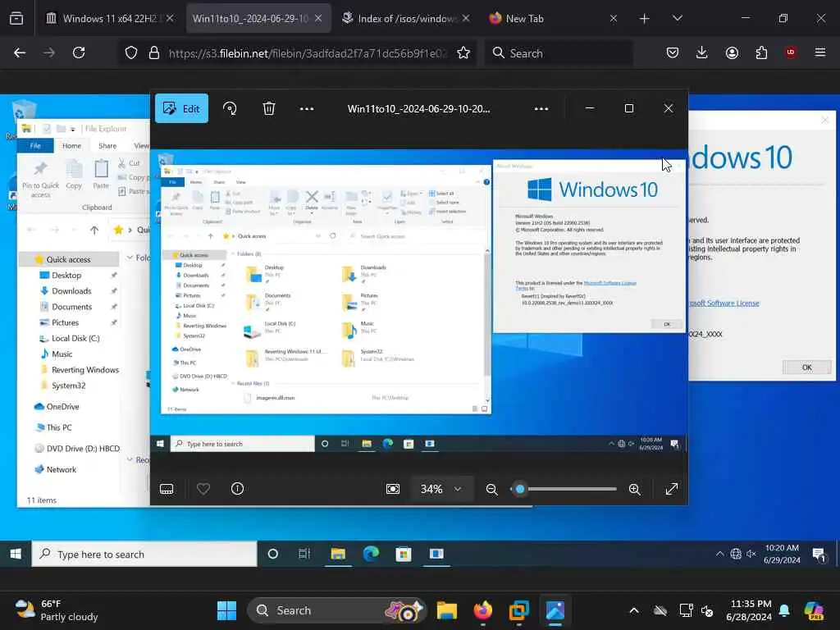Click the up arrow in File Explorer navigation
The width and height of the screenshot is (840, 630).
(94, 231)
